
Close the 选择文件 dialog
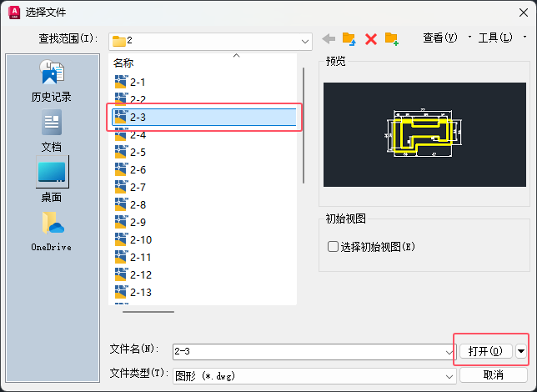click(x=524, y=13)
